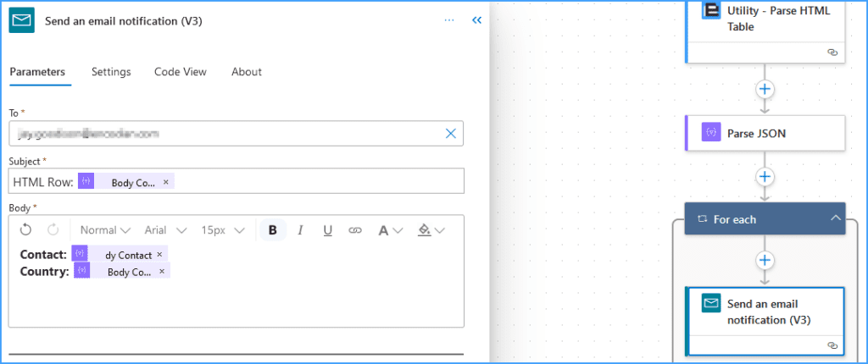
Task: Open the Code View tab
Action: [x=181, y=72]
